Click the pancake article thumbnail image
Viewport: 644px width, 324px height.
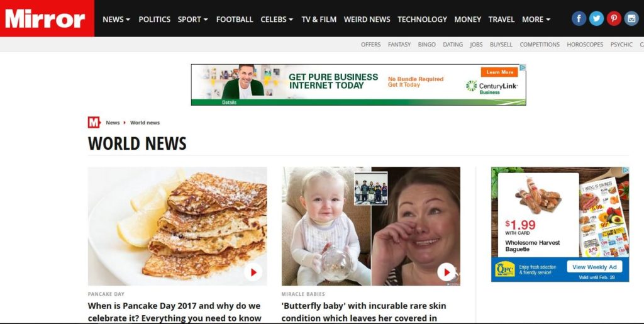click(177, 226)
